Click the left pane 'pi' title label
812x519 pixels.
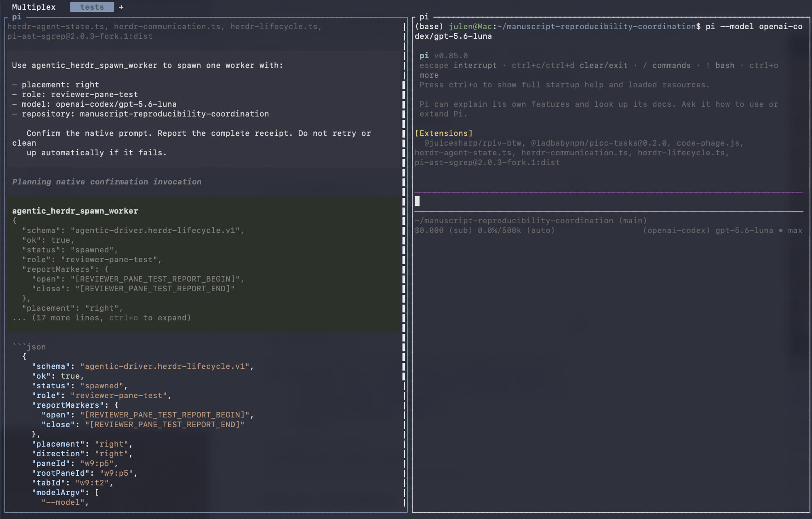coord(17,17)
